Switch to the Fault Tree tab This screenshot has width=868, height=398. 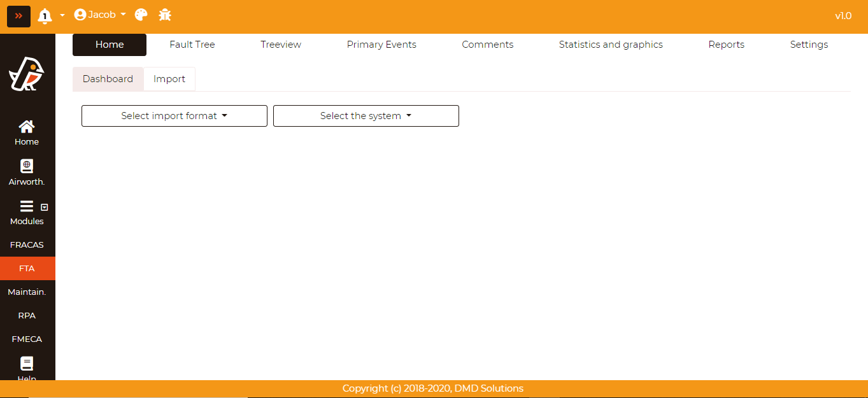[x=192, y=45]
